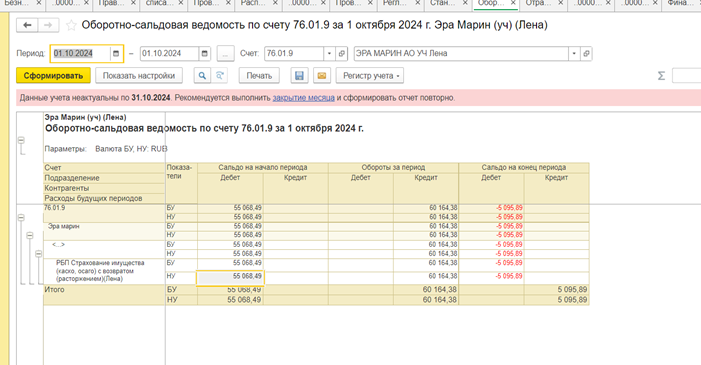Select the 76.01.9 row label in table

(x=55, y=208)
